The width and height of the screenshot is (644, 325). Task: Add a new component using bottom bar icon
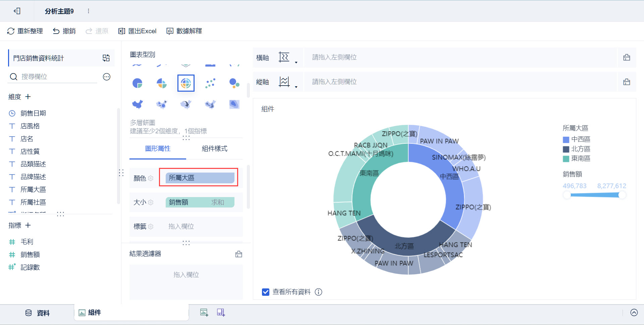tap(204, 313)
